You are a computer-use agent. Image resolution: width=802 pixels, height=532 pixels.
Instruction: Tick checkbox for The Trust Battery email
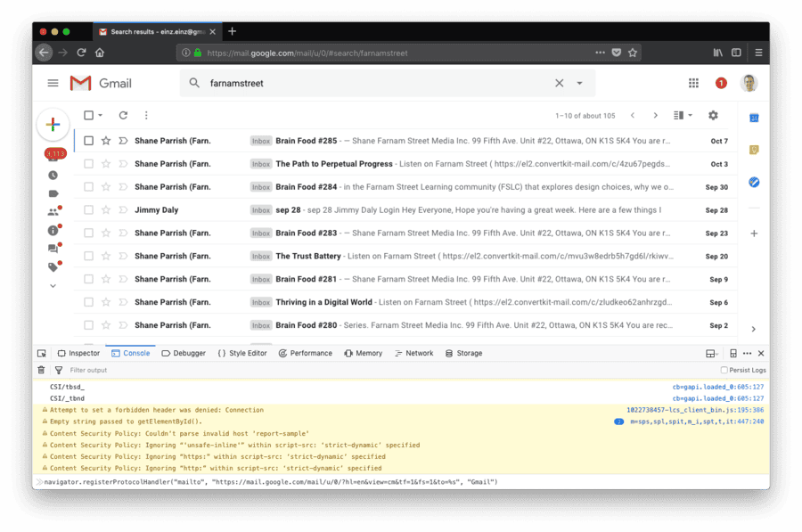tap(88, 257)
